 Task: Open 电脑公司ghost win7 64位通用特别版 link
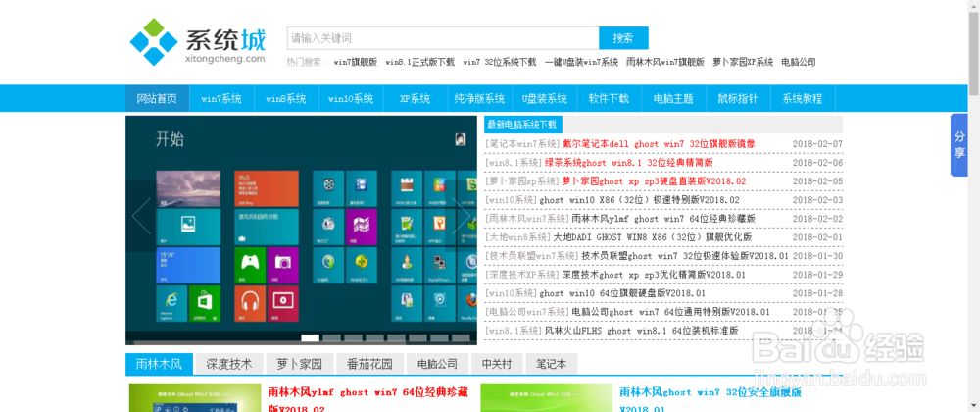tap(670, 312)
